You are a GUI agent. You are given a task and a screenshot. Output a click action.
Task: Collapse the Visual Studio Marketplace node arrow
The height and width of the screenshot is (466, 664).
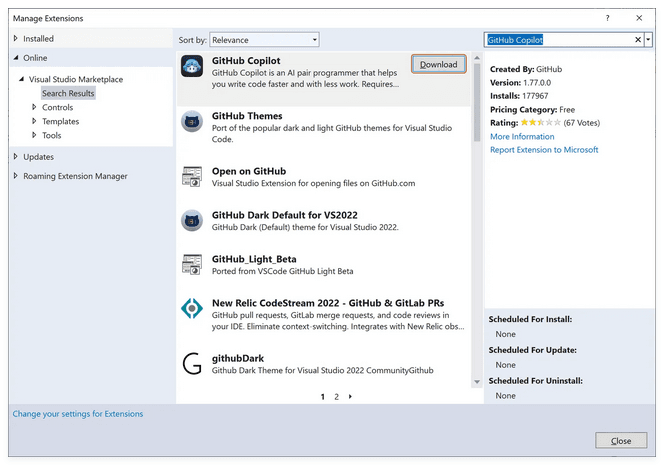21,79
